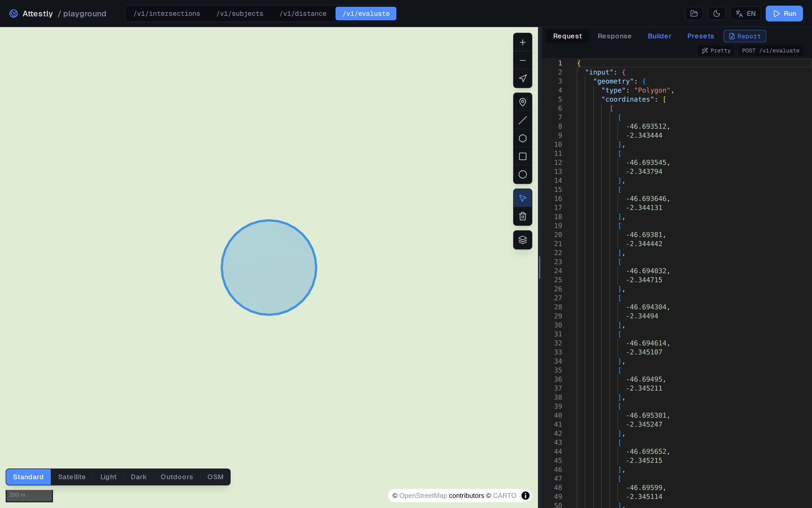Click the POST /v1/evaluate label
Screen dimensions: 812x508
tap(770, 51)
